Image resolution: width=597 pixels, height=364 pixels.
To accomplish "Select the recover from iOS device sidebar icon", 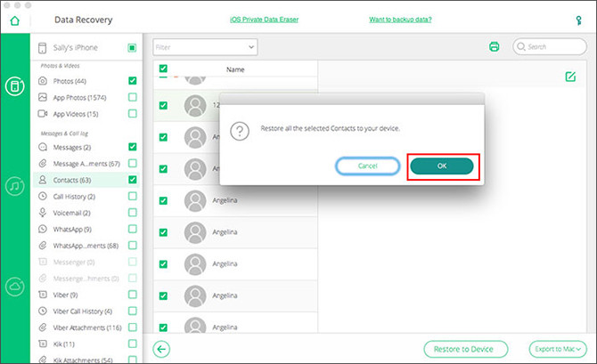I will tap(14, 86).
